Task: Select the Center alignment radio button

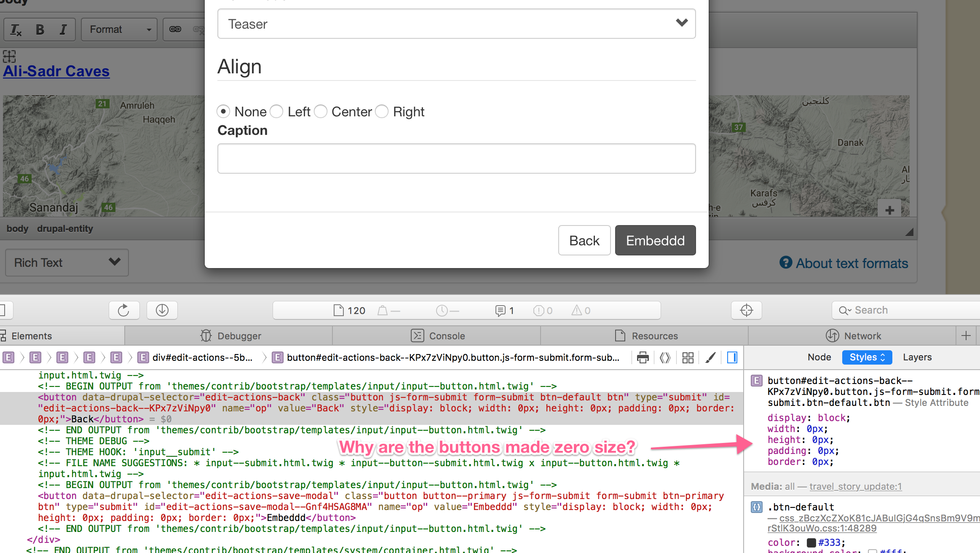Action: (x=321, y=111)
